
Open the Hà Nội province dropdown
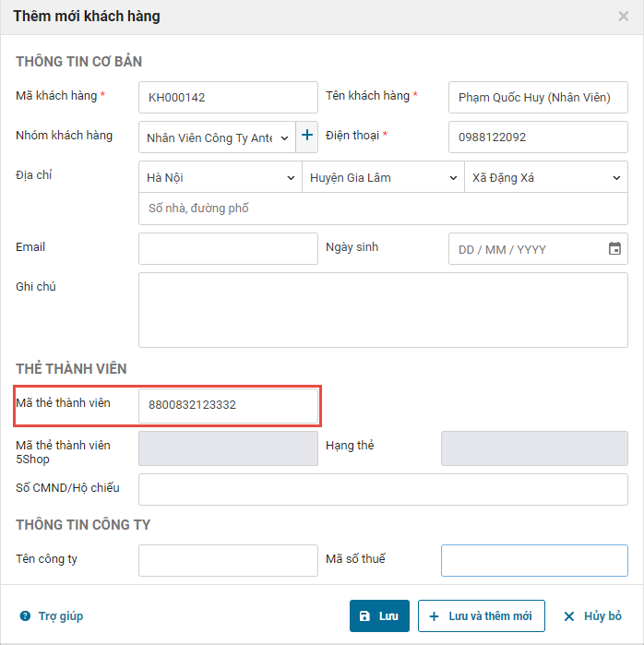point(220,178)
